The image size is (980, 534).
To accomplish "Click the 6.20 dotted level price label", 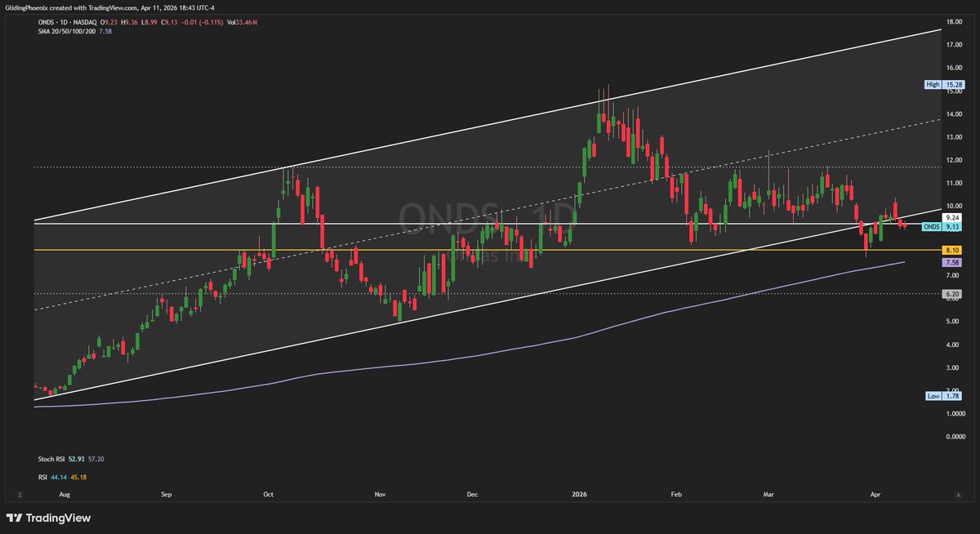I will click(951, 293).
